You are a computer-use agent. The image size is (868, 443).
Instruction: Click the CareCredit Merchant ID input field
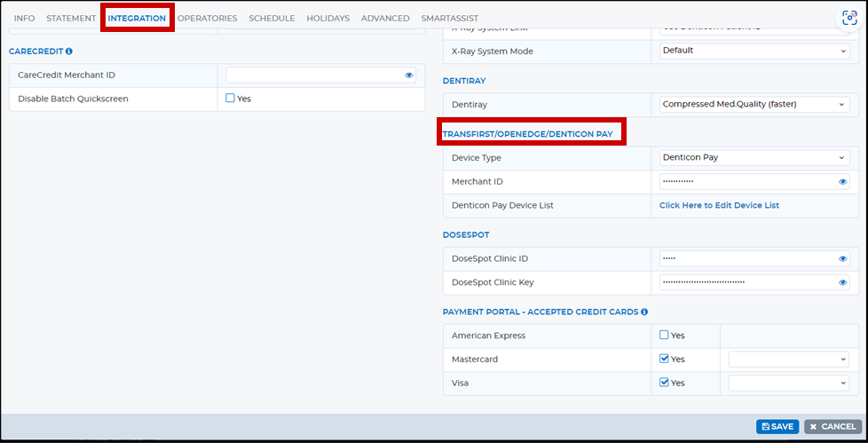[x=321, y=75]
